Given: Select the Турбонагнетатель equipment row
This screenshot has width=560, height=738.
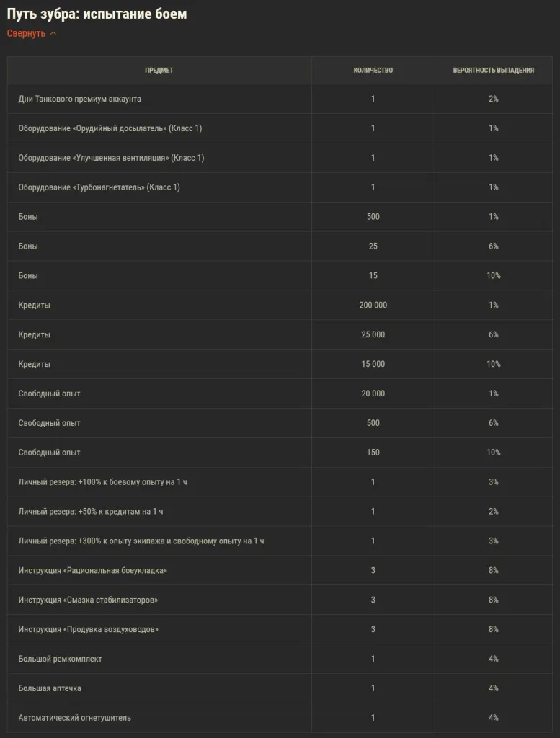Looking at the screenshot, I should coord(99,187).
